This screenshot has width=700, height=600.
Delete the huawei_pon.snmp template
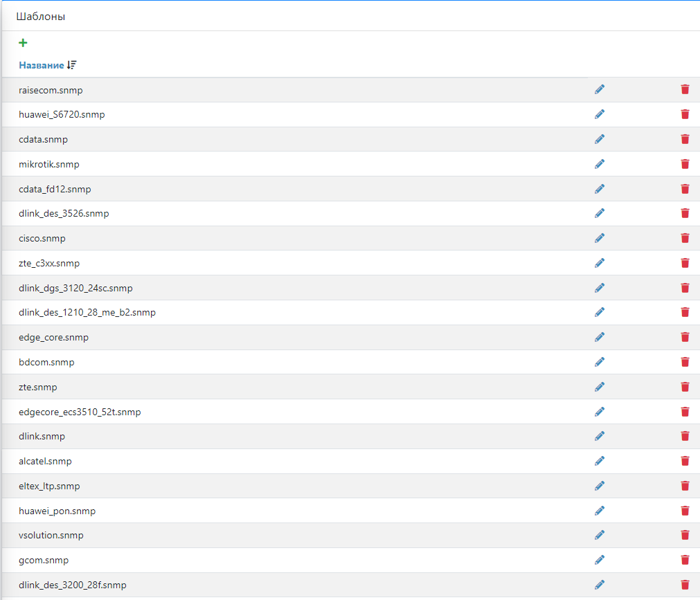point(685,511)
